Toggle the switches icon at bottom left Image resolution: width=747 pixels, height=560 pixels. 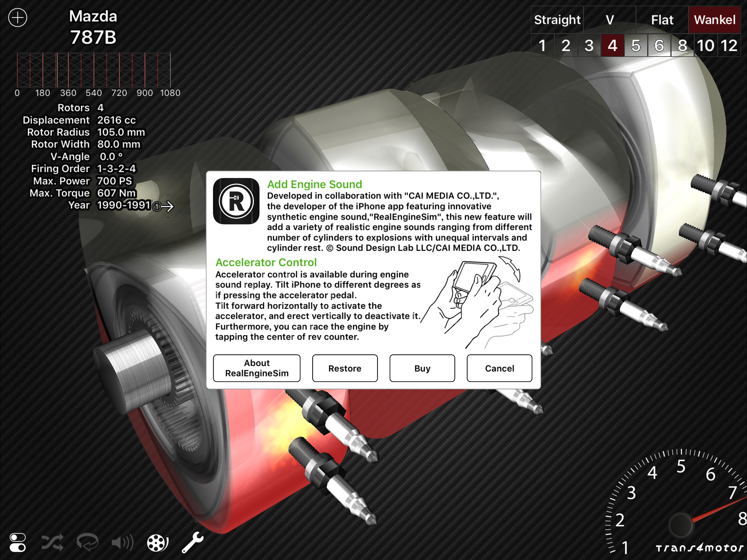click(17, 542)
